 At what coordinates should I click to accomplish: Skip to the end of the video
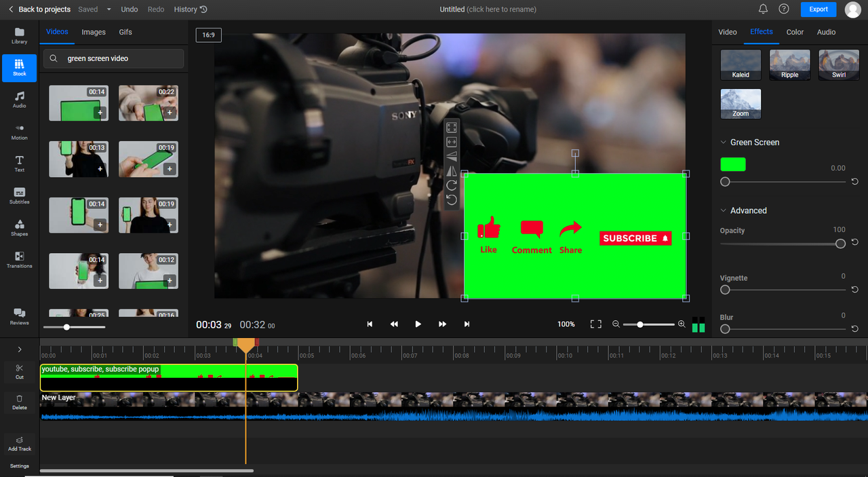click(x=467, y=324)
